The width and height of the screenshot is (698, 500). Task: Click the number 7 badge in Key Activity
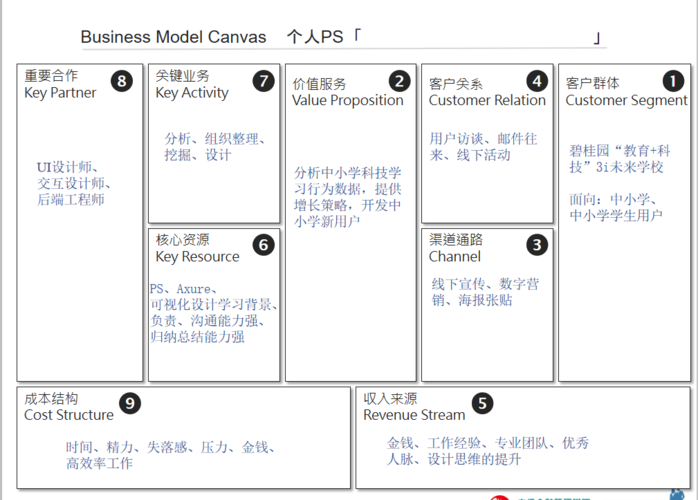263,82
